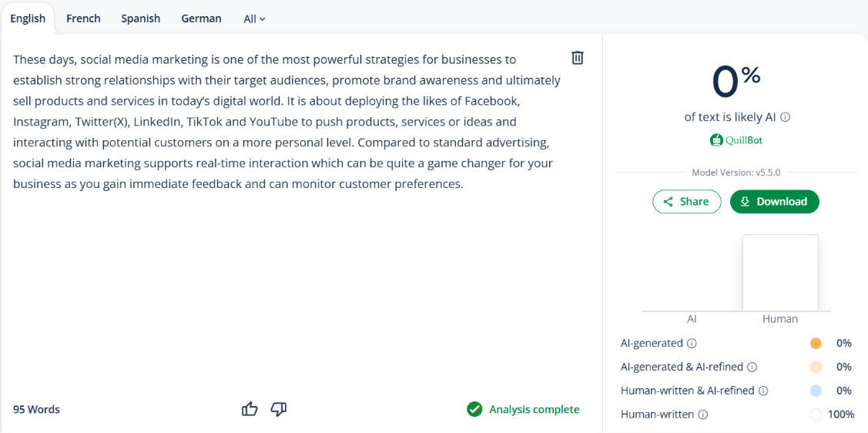The image size is (868, 433).
Task: Click the blue Human-written & AI-refined dot
Action: point(816,391)
